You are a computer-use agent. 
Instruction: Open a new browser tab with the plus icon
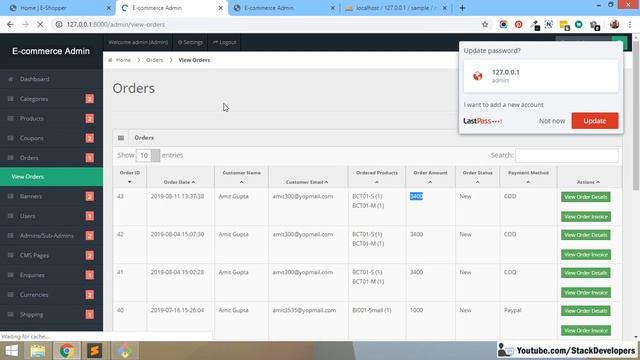coord(462,8)
